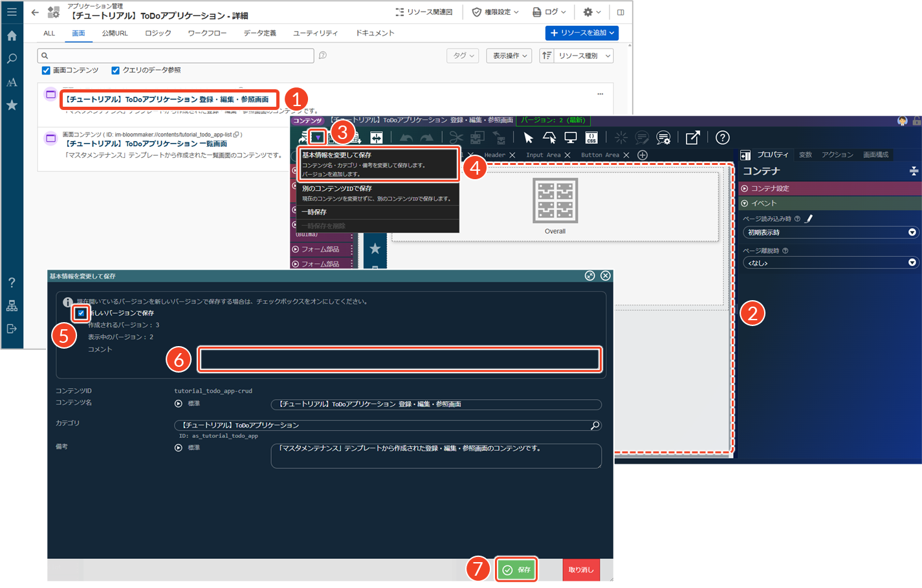Image resolution: width=922 pixels, height=588 pixels.
Task: Select 基本情報を変更して保存 menu item
Action: 379,164
